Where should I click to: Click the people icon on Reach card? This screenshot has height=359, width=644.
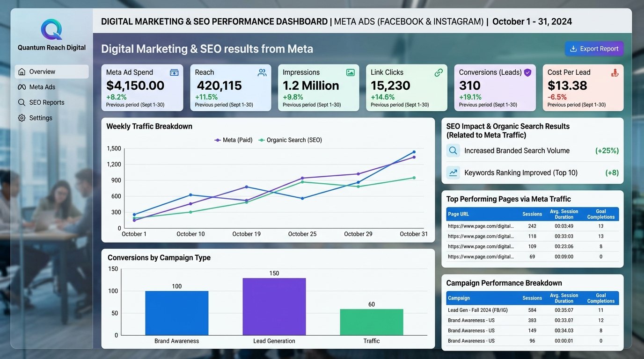pyautogui.click(x=262, y=72)
